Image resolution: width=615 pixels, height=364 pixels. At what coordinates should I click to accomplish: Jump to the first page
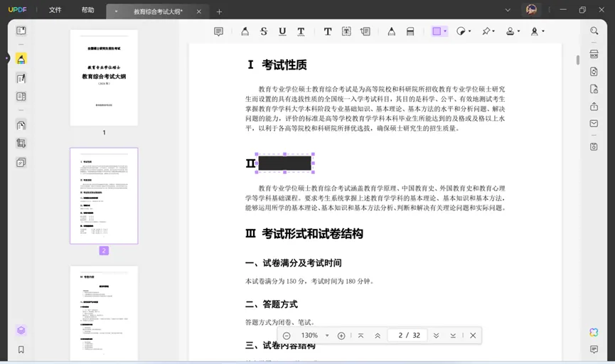coord(360,336)
